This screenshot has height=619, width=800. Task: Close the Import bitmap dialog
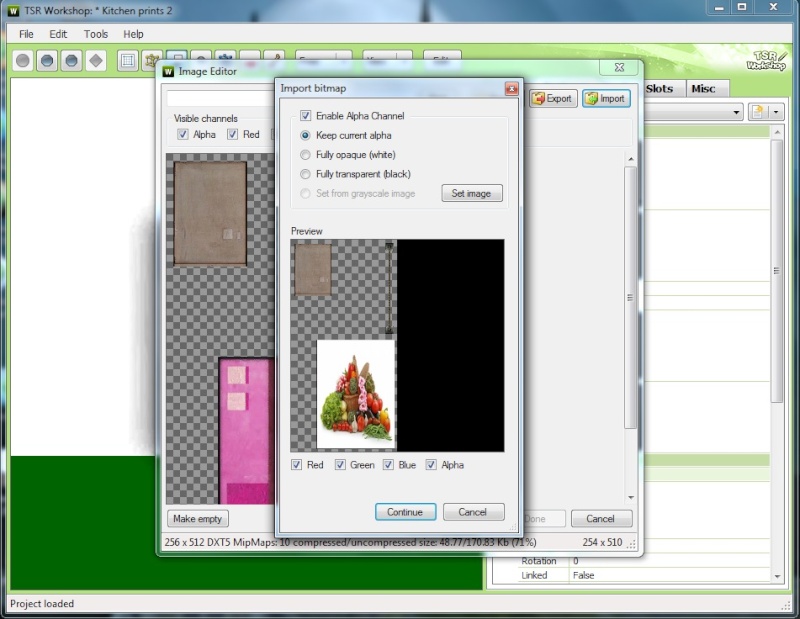pyautogui.click(x=511, y=89)
